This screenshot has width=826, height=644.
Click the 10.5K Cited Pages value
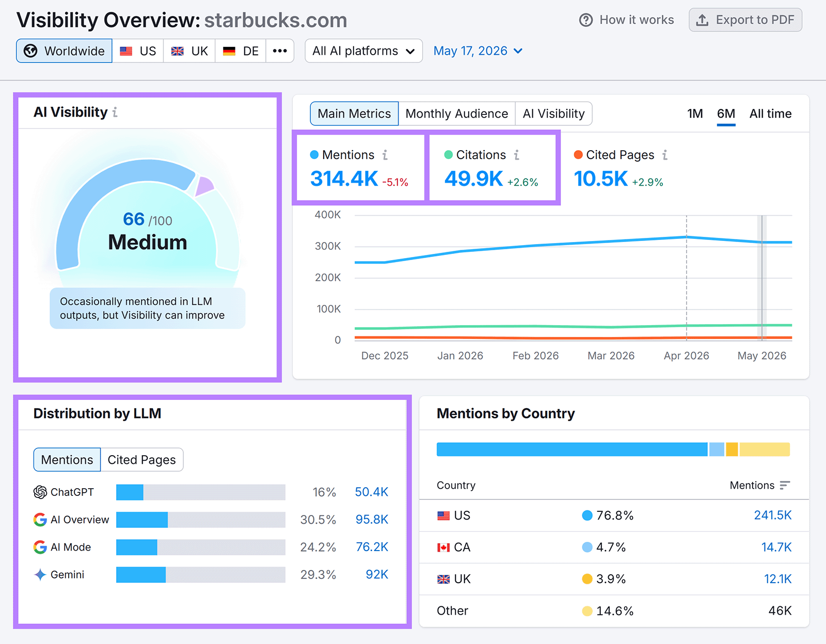(600, 179)
